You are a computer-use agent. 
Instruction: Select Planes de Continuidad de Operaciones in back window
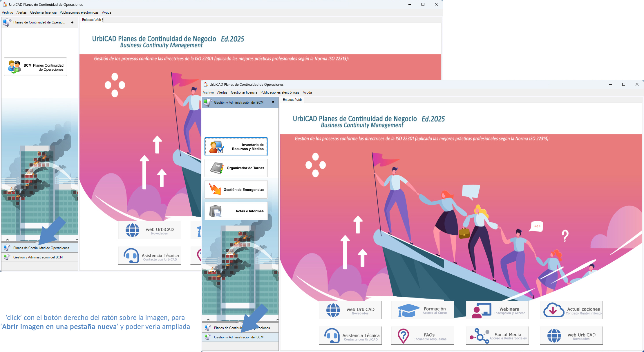(x=40, y=248)
